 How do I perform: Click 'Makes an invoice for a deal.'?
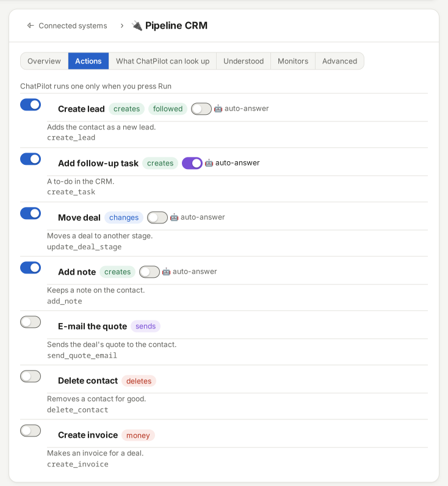95,453
